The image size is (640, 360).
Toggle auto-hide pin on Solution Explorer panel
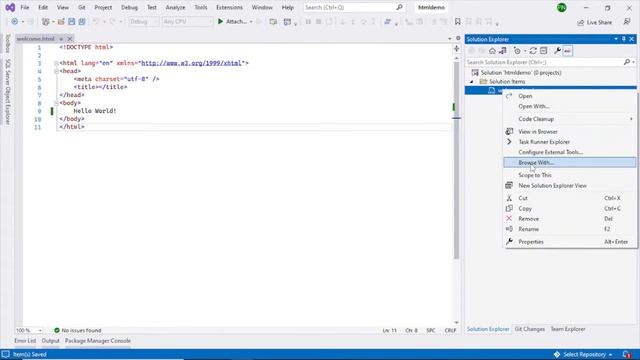click(x=624, y=39)
